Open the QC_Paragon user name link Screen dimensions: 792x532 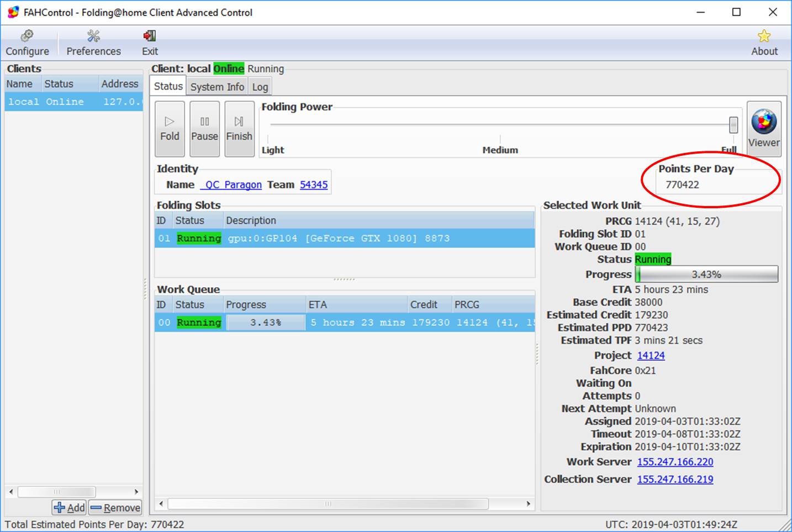tap(231, 185)
